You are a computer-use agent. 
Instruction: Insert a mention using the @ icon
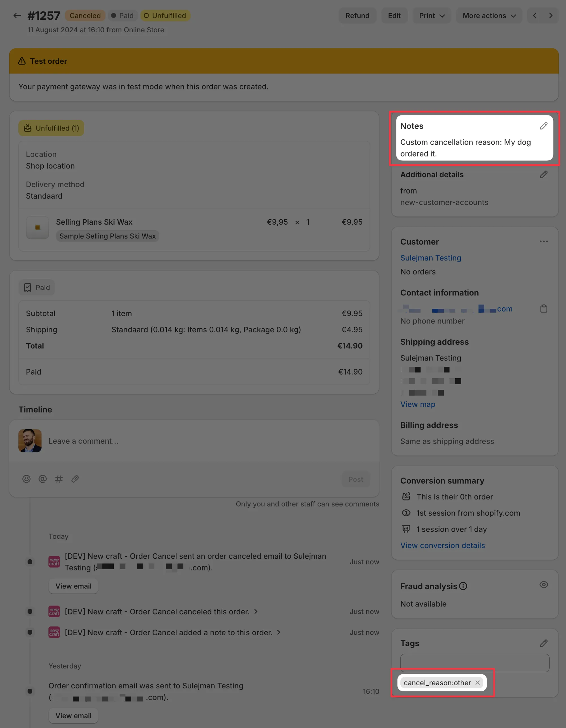pyautogui.click(x=42, y=479)
